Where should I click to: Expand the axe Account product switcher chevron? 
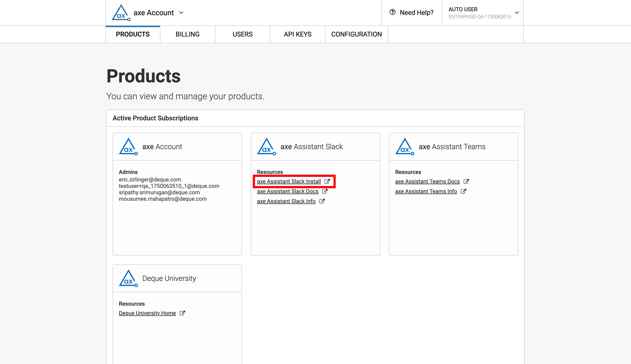coord(181,13)
